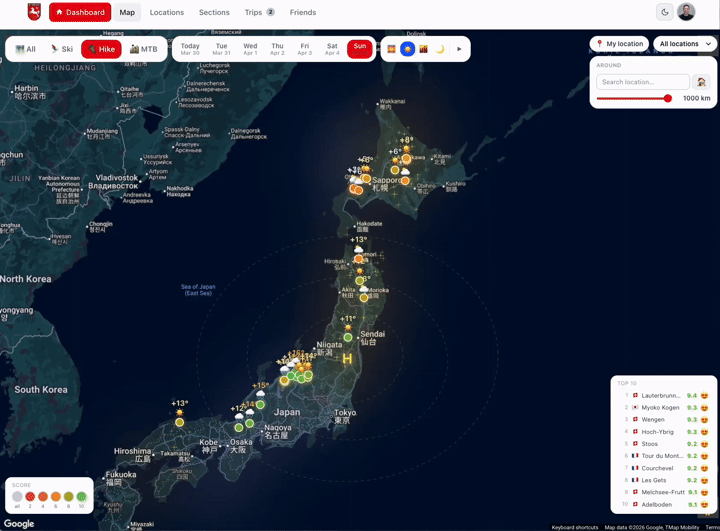Toggle dark mode with moon icon

pyautogui.click(x=665, y=12)
